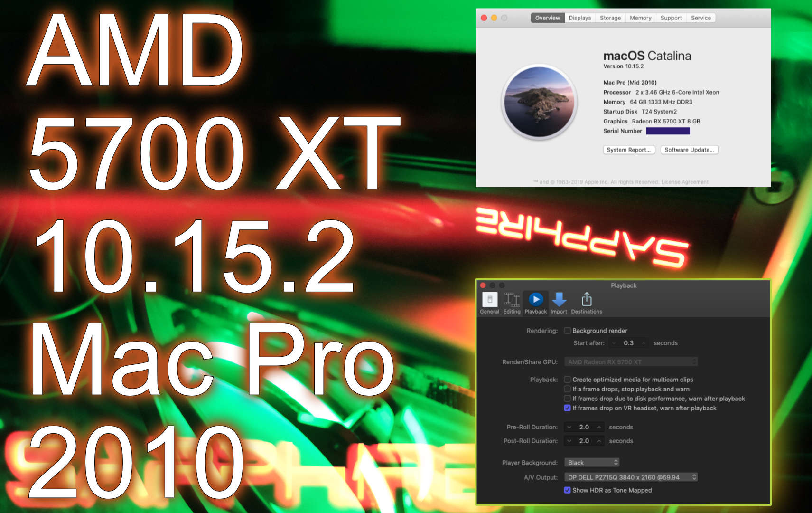Click the 'macOS Catalina' title text
812x513 pixels.
pyautogui.click(x=647, y=56)
